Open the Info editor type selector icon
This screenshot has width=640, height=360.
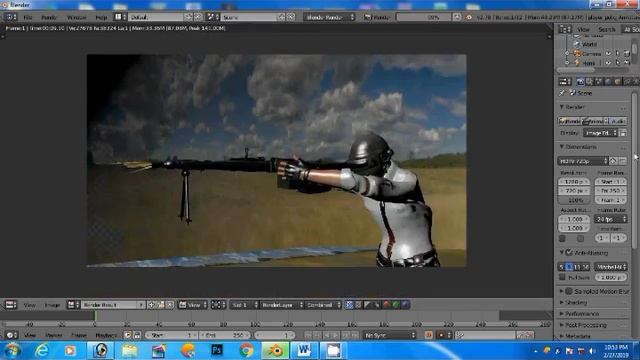pos(10,17)
